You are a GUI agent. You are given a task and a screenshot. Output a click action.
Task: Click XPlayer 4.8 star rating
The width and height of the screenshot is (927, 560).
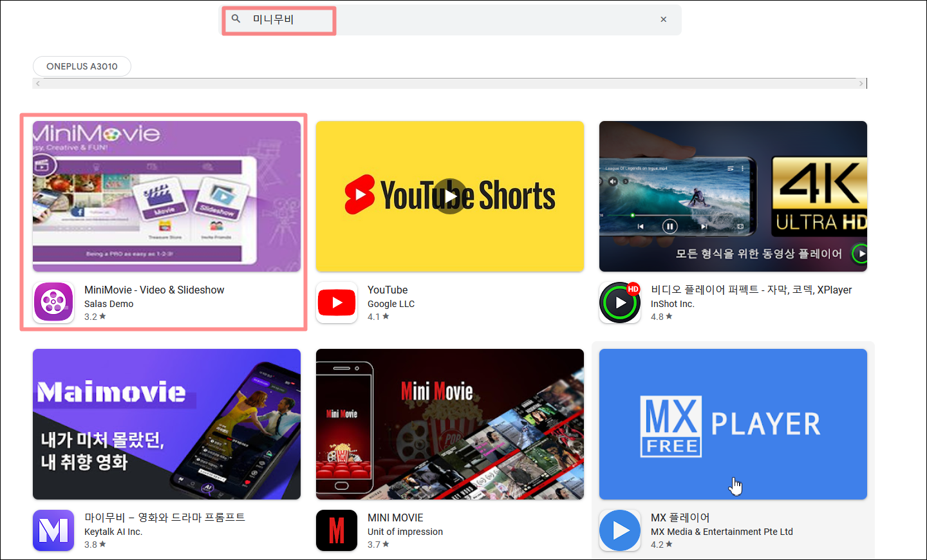coord(662,317)
